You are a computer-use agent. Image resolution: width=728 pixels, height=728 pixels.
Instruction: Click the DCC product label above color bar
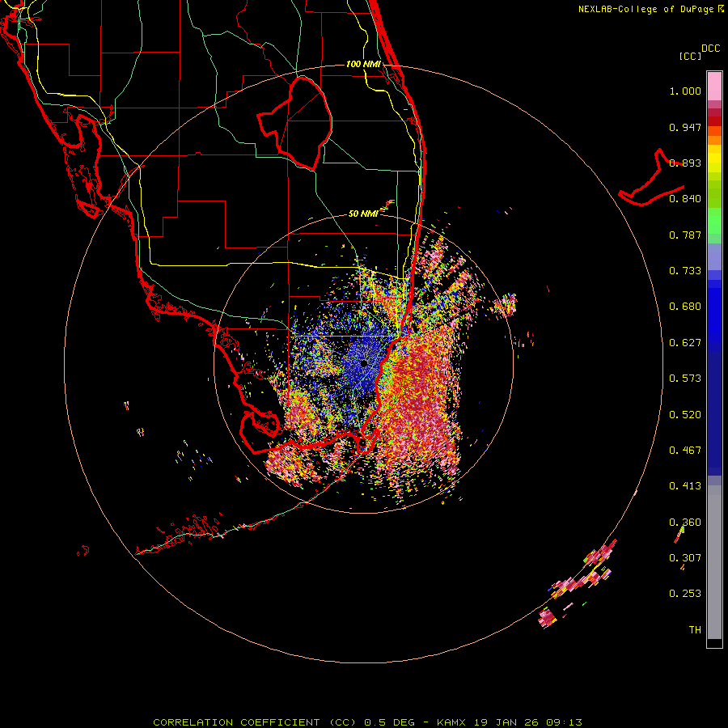pos(711,49)
